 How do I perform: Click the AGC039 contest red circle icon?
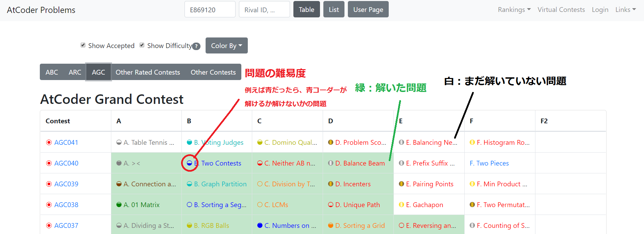click(x=49, y=184)
